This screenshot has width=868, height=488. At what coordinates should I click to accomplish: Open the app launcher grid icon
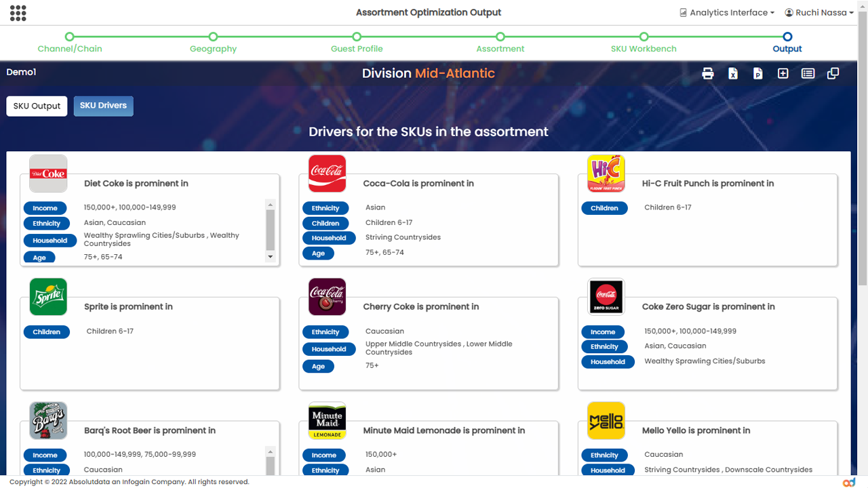18,12
